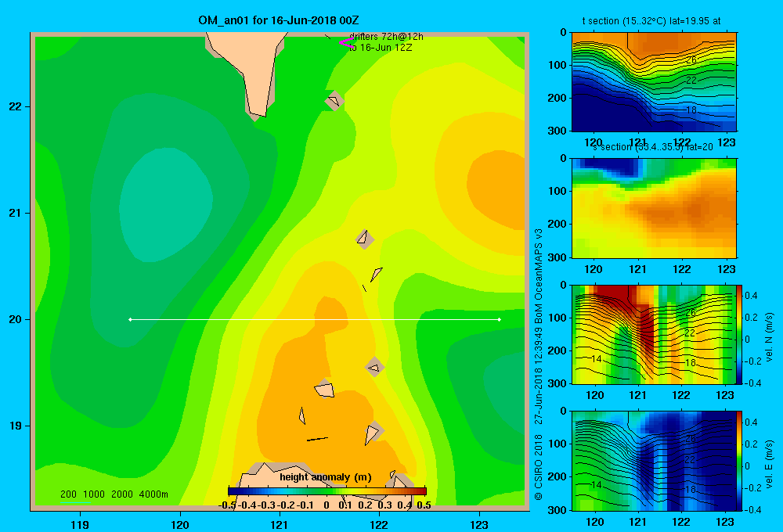
Task: Click depth label 300 on temperature section
Action: coord(558,131)
